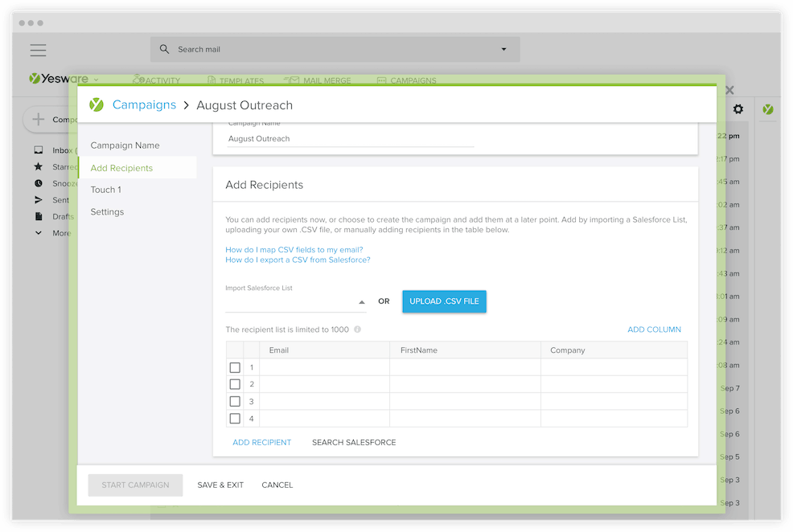
Task: Select Touch 1 step
Action: click(105, 190)
